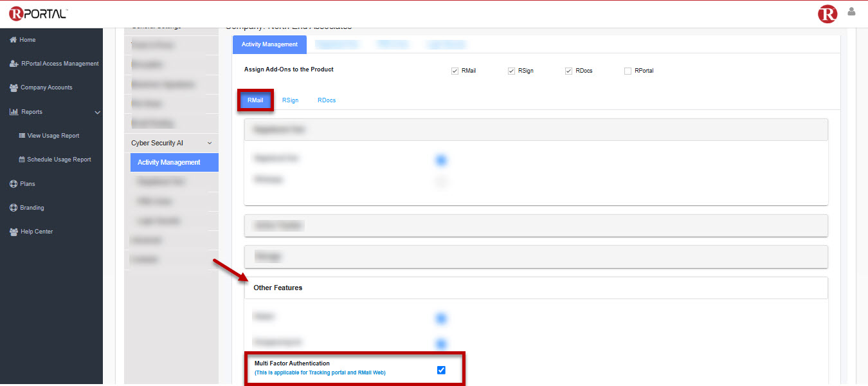Switch to the RDocs product tab
The width and height of the screenshot is (868, 386).
tap(327, 100)
